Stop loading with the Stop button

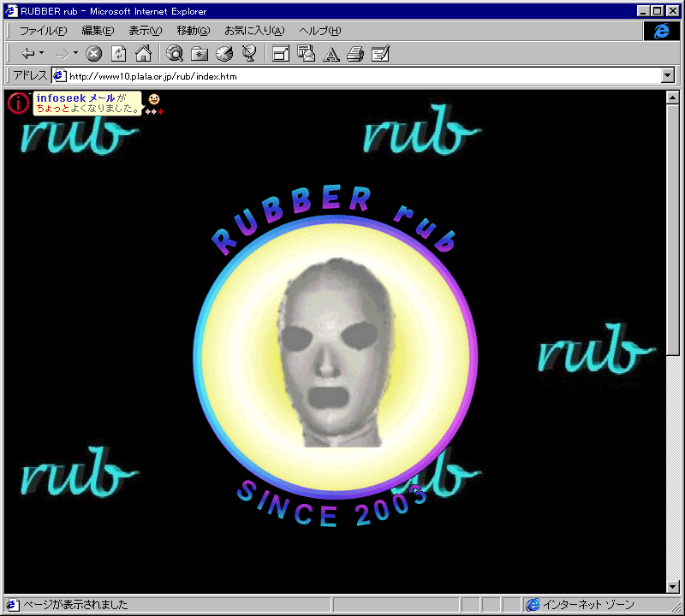tap(93, 54)
